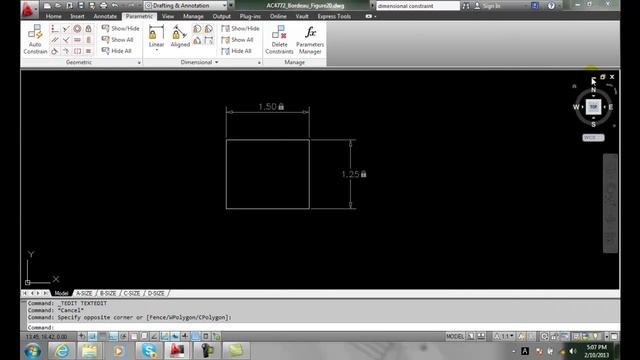
Task: Click geometric Show All constraints button
Action: click(118, 40)
